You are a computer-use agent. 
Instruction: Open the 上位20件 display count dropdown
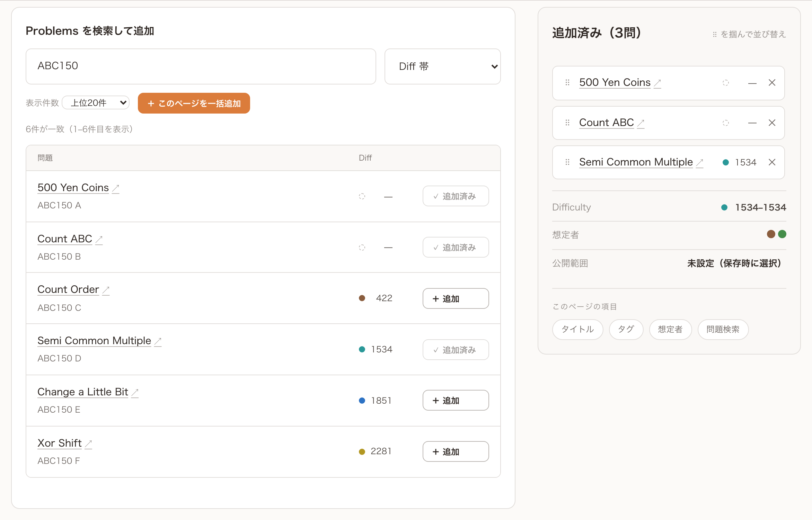click(x=96, y=103)
